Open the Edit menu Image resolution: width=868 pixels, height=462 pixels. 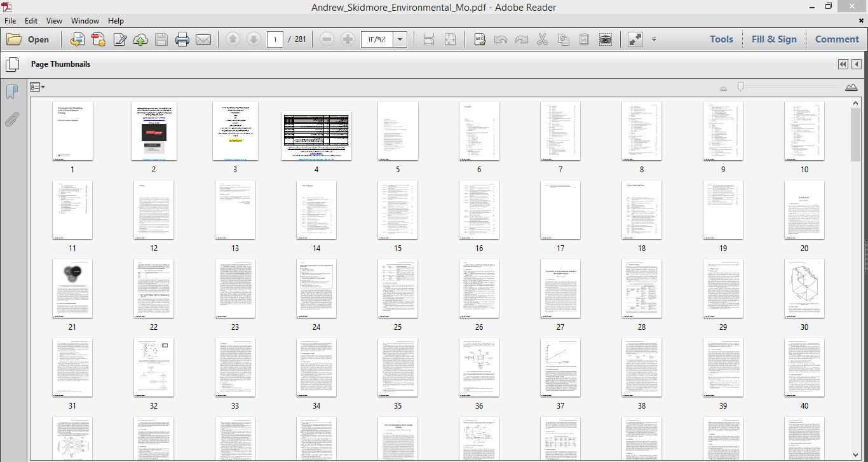[x=31, y=21]
